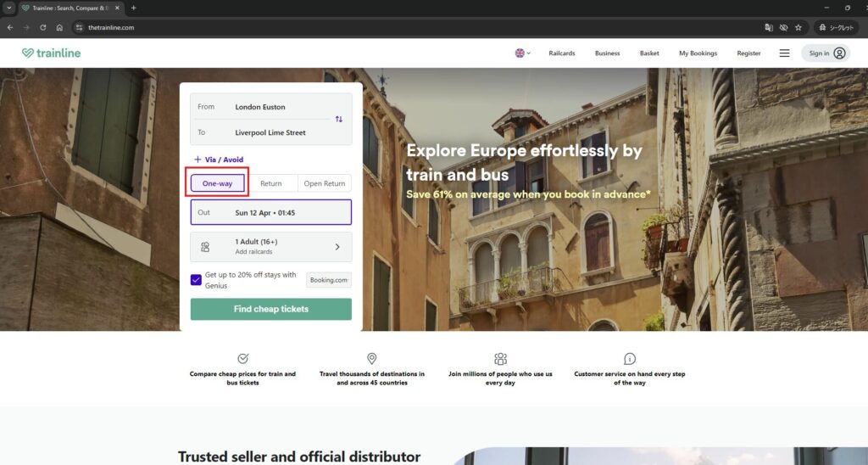Click the Out date field
Screen dimensions: 868x465
tap(270, 212)
